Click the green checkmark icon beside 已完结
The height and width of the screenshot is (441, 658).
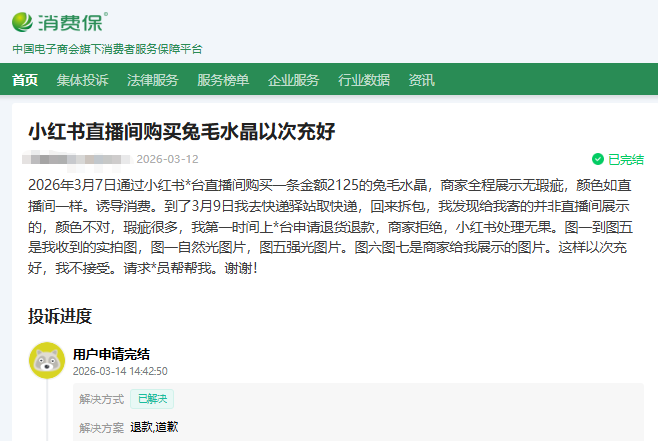[597, 159]
